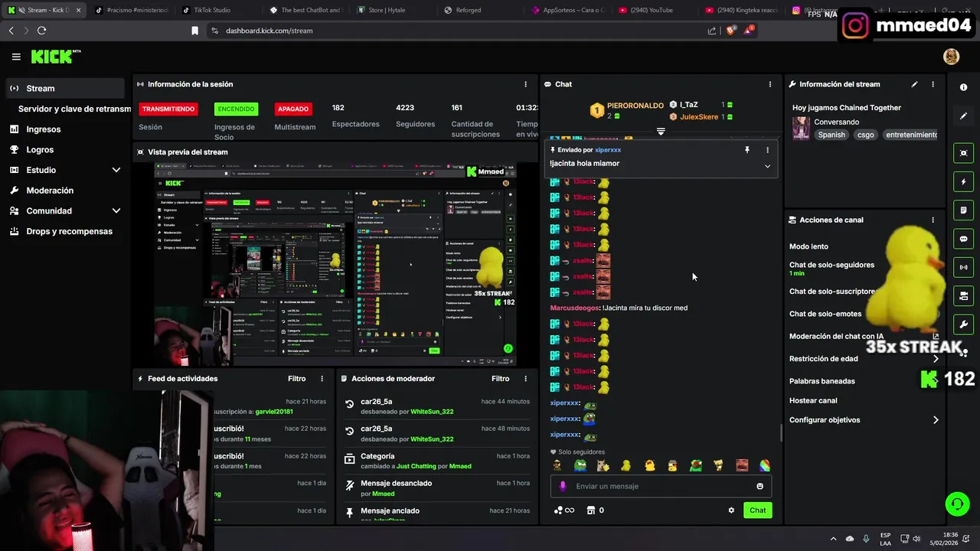Click the pencil icon in right toolbar
The width and height of the screenshot is (980, 551).
963,116
